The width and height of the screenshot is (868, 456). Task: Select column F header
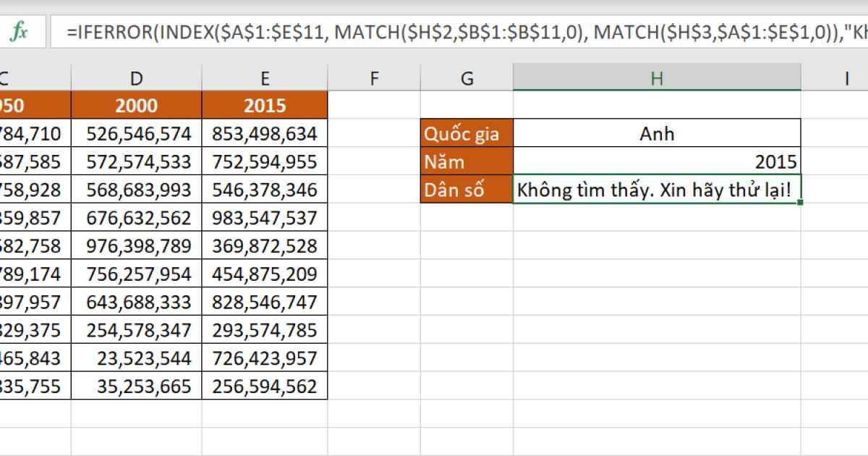click(374, 78)
